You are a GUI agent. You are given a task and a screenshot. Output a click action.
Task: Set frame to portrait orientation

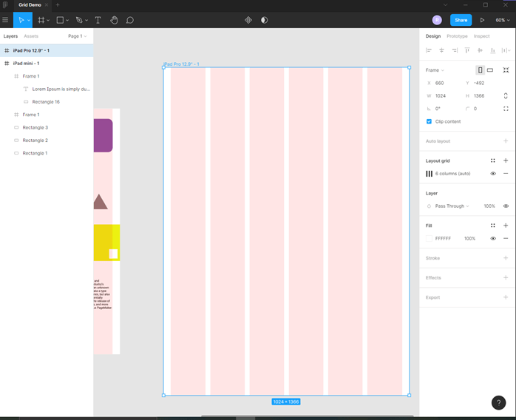point(480,70)
